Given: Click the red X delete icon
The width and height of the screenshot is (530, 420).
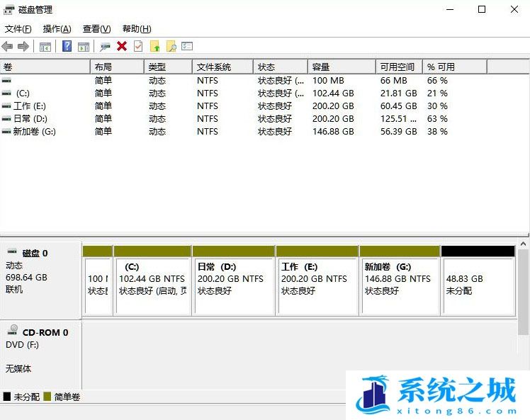Looking at the screenshot, I should pos(122,46).
